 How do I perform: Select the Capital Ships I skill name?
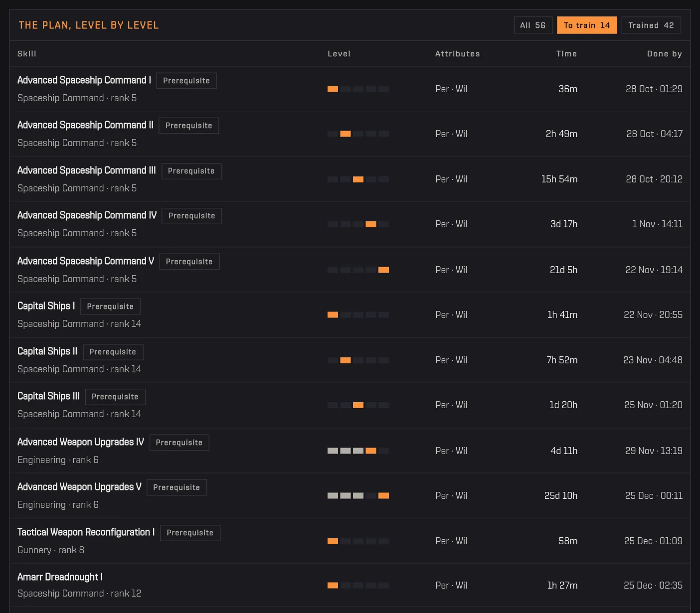pyautogui.click(x=46, y=306)
